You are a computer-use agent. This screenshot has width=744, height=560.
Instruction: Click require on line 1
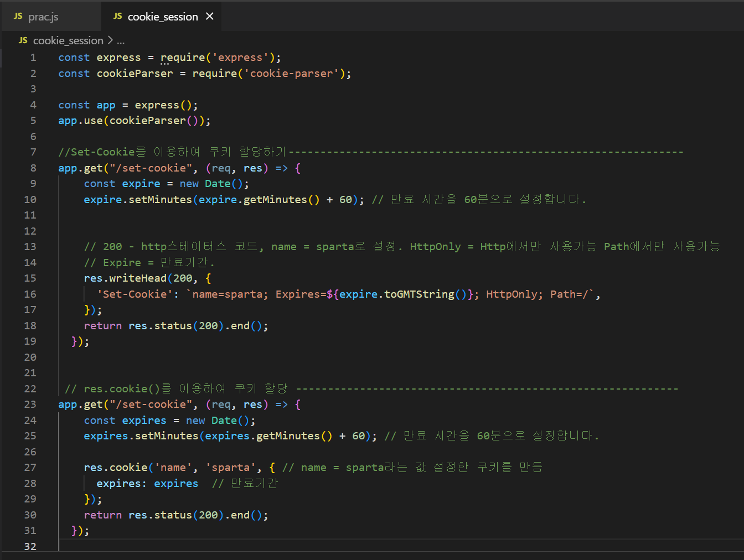183,58
